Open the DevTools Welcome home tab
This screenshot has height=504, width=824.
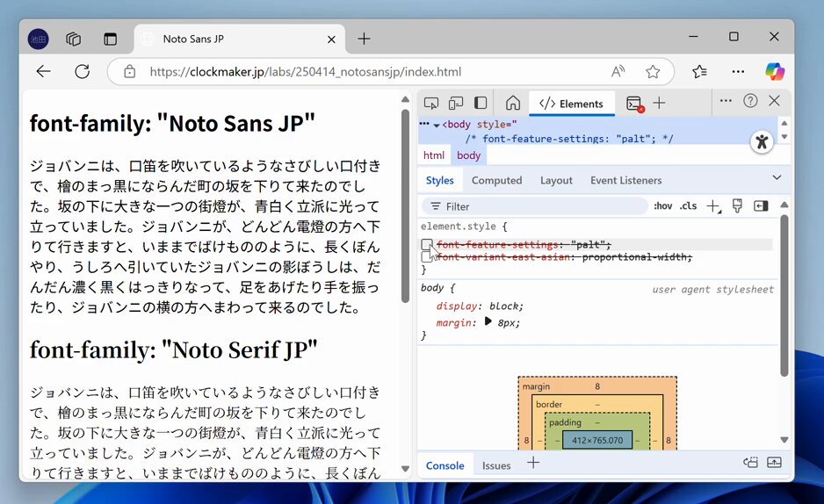point(512,103)
